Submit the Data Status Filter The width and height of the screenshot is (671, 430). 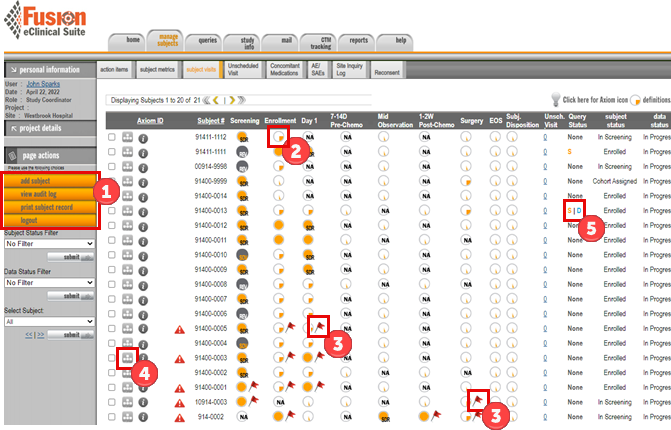(x=71, y=296)
